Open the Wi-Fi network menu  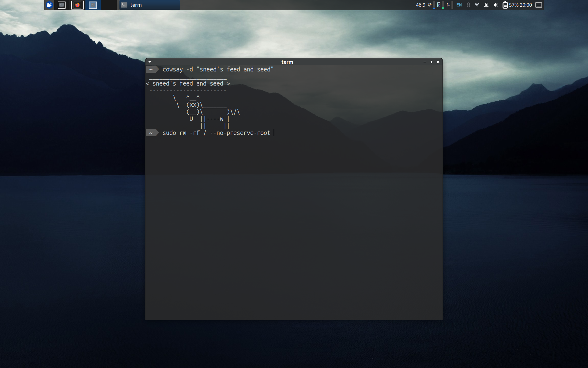coord(477,5)
